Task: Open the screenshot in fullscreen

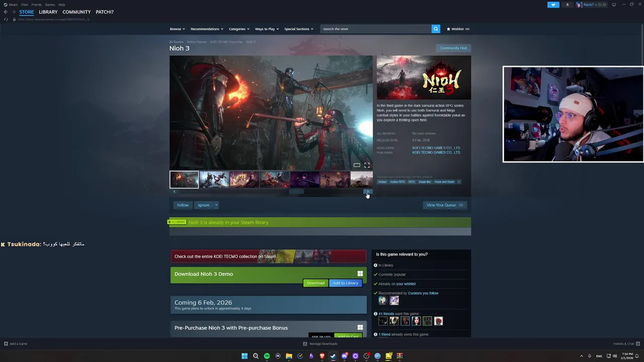Action: tap(367, 165)
